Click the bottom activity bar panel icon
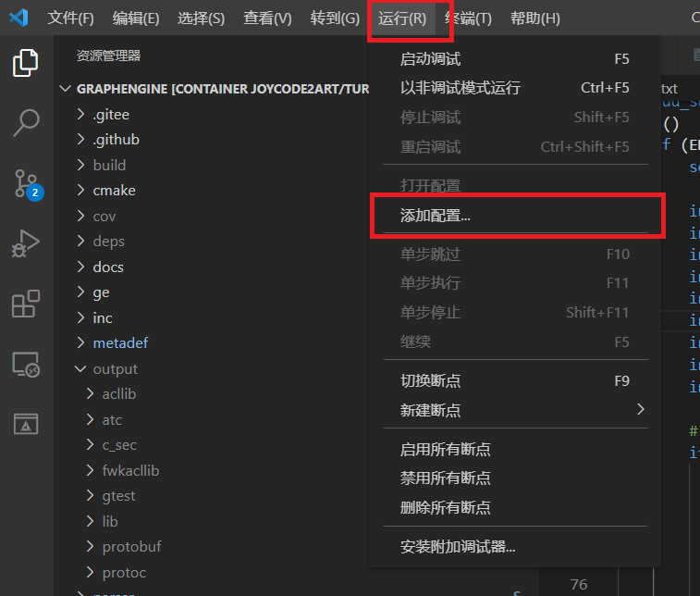This screenshot has height=596, width=700. 26,424
